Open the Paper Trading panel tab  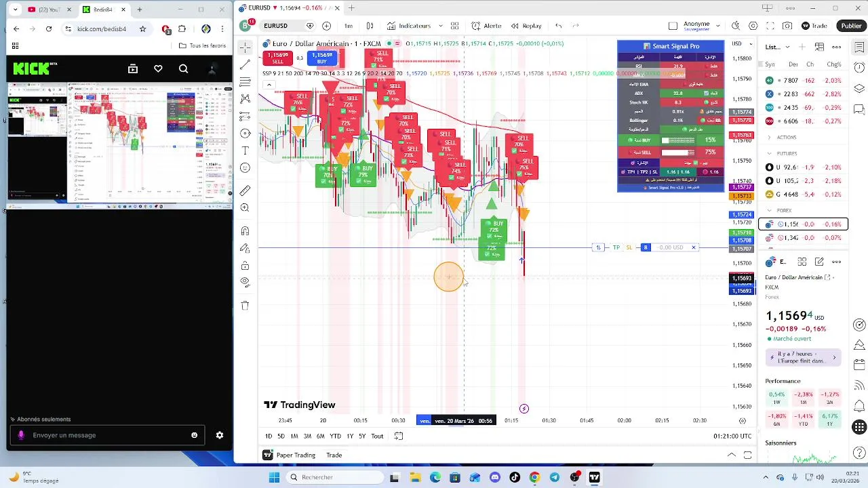pos(290,455)
